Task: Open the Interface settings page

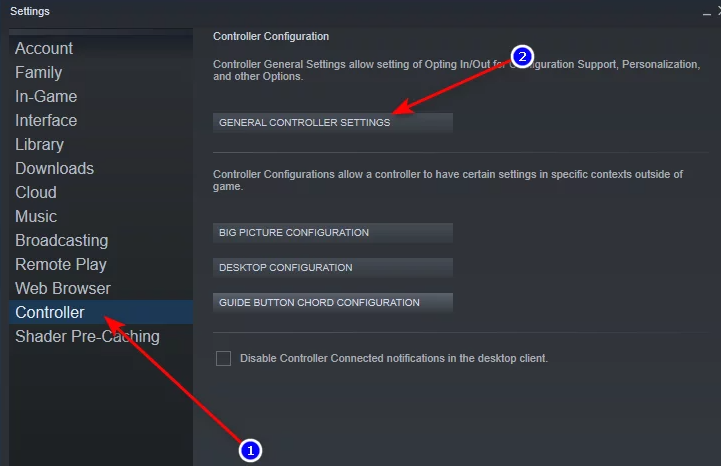Action: point(101,120)
